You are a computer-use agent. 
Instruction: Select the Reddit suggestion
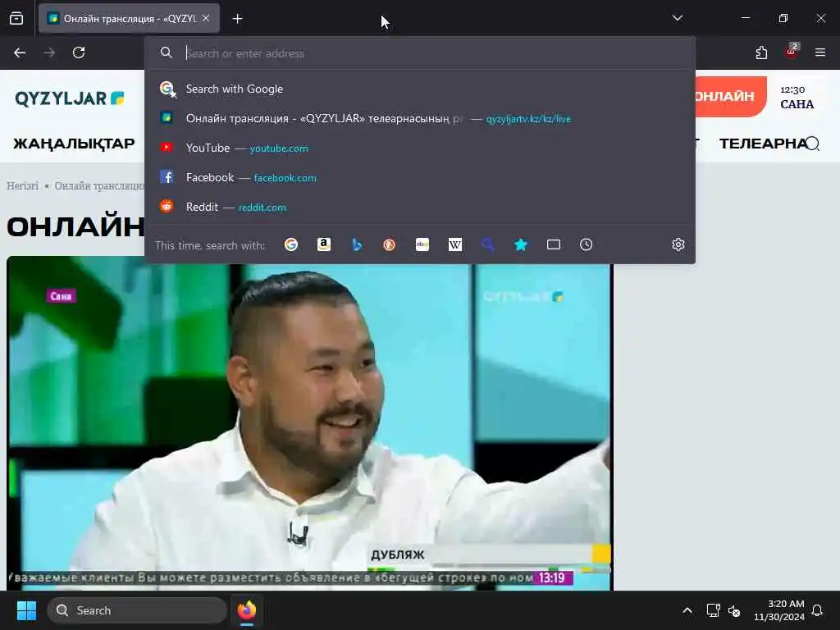(x=420, y=207)
